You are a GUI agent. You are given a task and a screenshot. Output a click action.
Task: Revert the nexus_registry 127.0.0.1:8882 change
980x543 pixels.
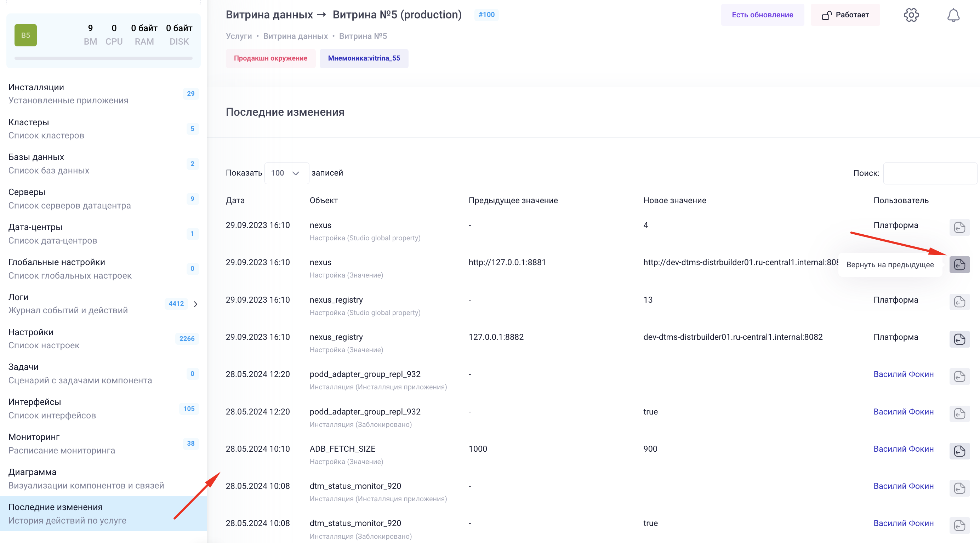(x=959, y=339)
